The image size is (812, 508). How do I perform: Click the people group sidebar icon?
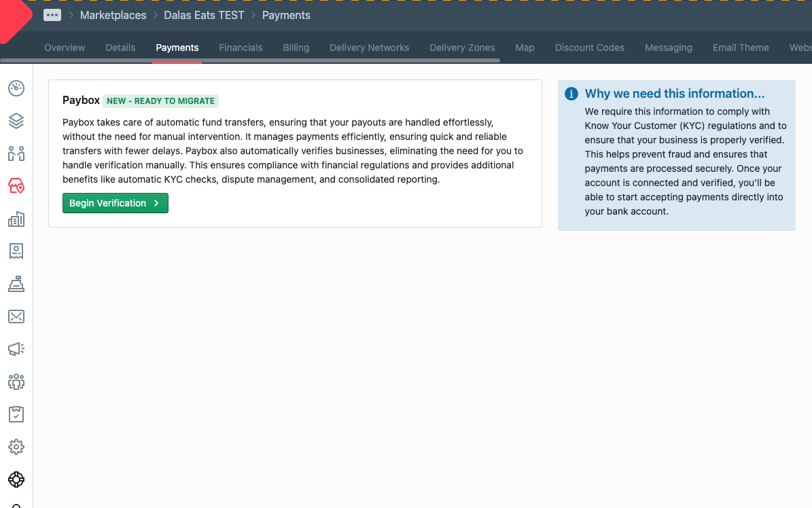(x=16, y=382)
